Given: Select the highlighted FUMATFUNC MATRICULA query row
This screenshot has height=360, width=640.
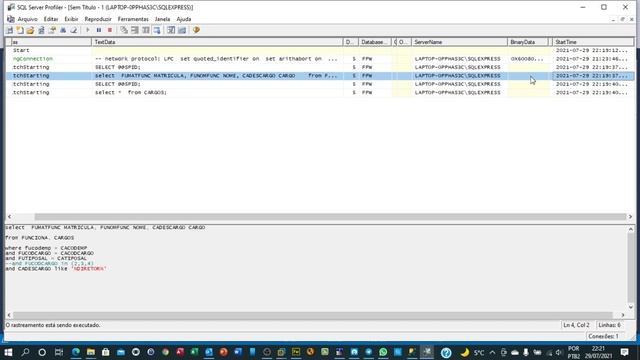Looking at the screenshot, I should [320, 76].
